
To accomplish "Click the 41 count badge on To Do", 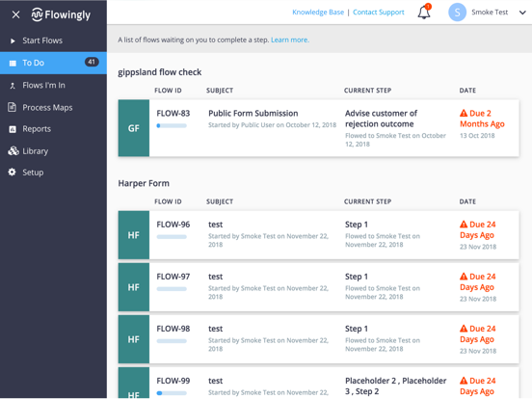I will (x=92, y=62).
